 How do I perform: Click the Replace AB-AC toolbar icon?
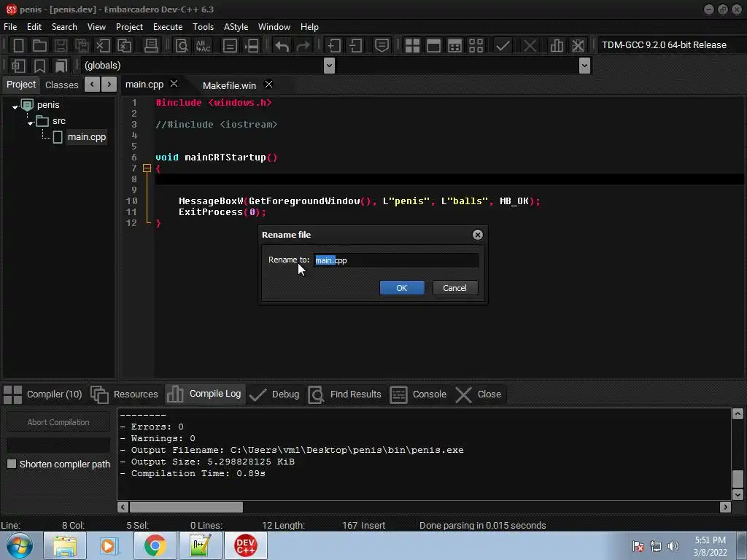[x=204, y=45]
